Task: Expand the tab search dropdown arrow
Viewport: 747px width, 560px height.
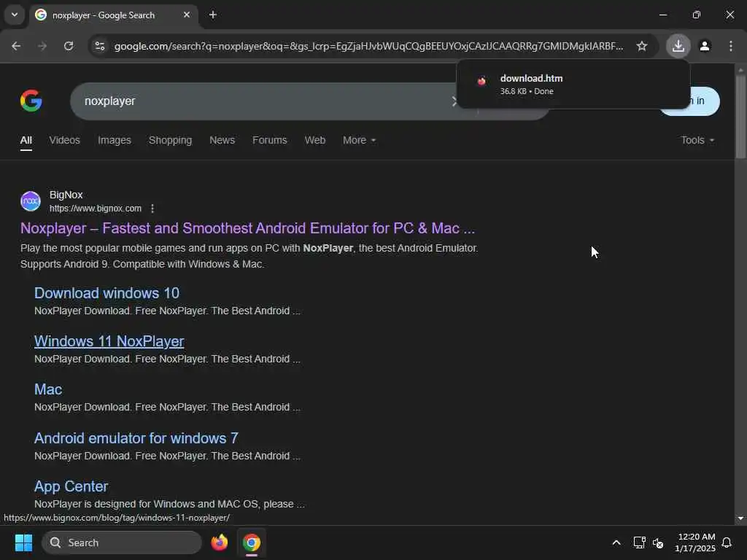Action: [x=15, y=15]
